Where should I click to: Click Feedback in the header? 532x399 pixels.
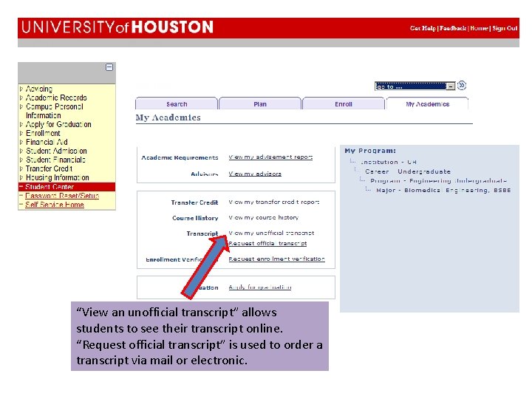(453, 28)
